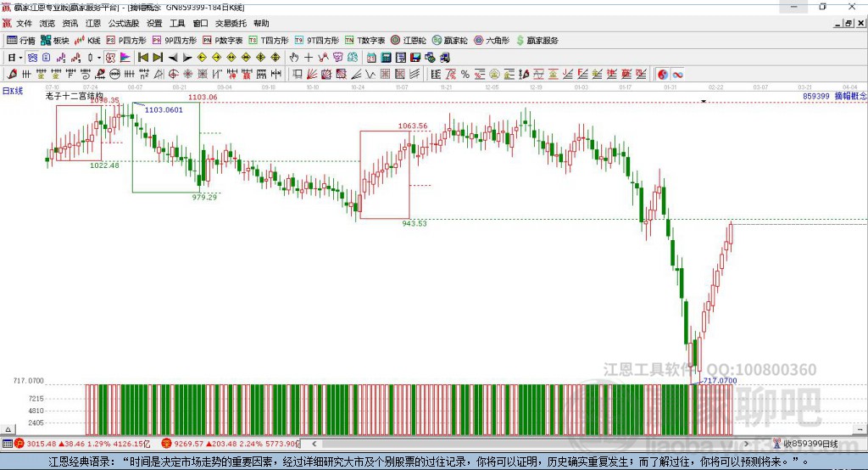Click the 赢家服务 button
This screenshot has height=470, width=868.
point(537,40)
